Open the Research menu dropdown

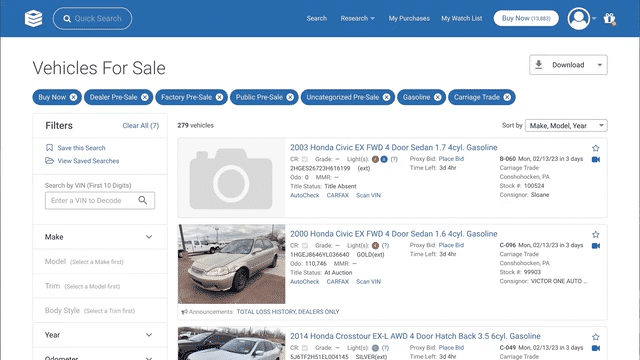tap(358, 18)
